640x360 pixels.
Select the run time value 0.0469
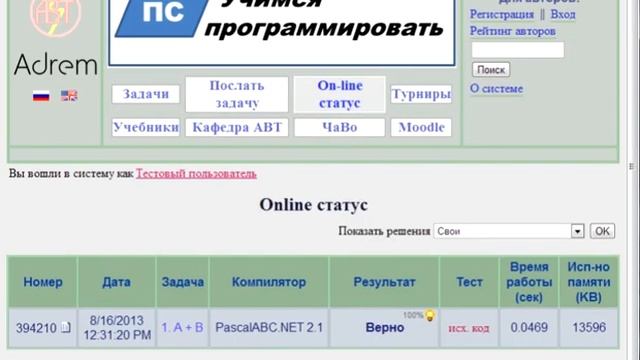(x=529, y=327)
